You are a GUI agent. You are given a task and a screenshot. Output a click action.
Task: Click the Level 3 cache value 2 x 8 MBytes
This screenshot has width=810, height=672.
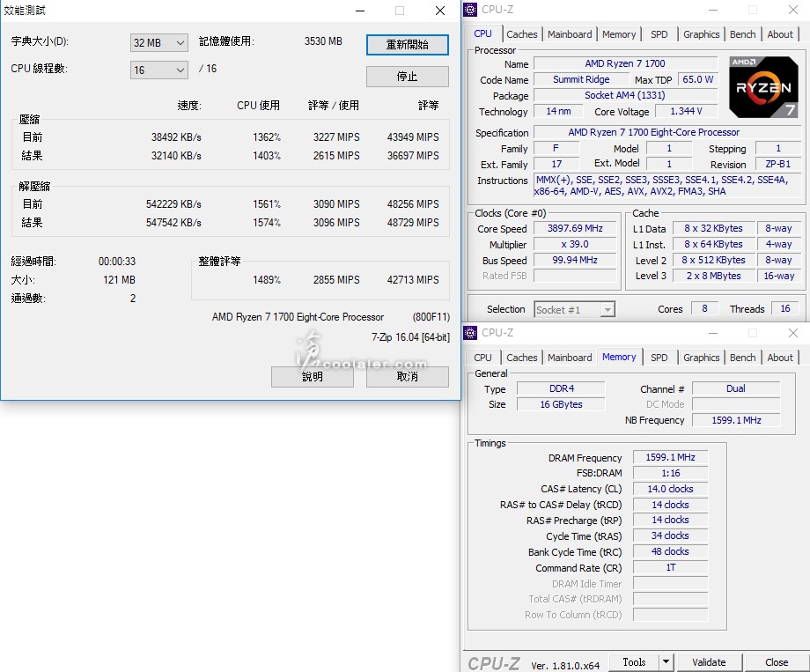tap(714, 276)
